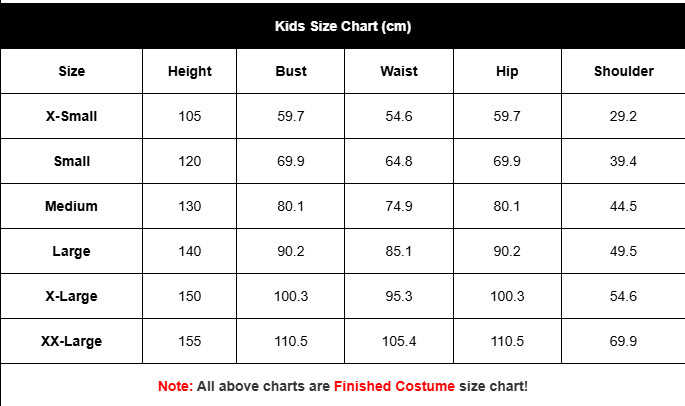The image size is (685, 406).
Task: Click the 105 height cell
Action: 190,116
